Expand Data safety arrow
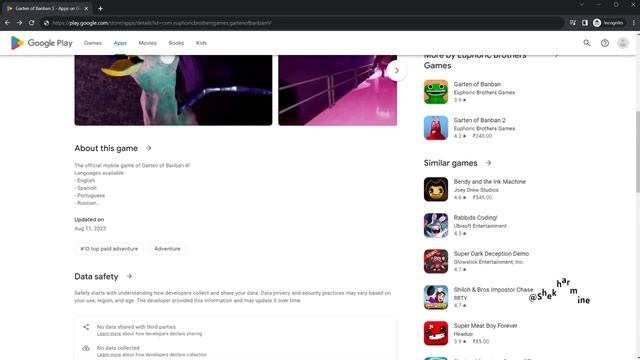Image resolution: width=640 pixels, height=360 pixels. (129, 276)
